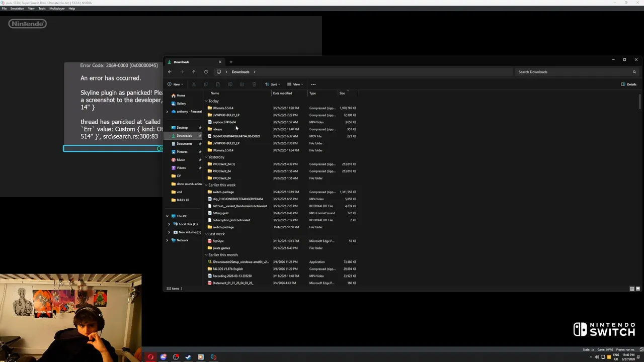The image size is (644, 362).
Task: Click the Delete trash icon in Explorer toolbar
Action: (x=254, y=84)
